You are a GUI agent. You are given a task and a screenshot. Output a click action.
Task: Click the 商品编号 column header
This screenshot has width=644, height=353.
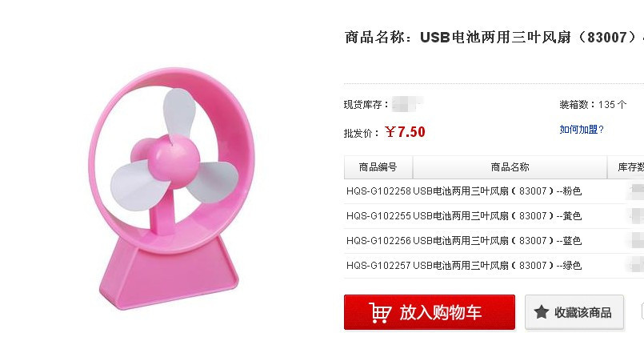tap(378, 167)
